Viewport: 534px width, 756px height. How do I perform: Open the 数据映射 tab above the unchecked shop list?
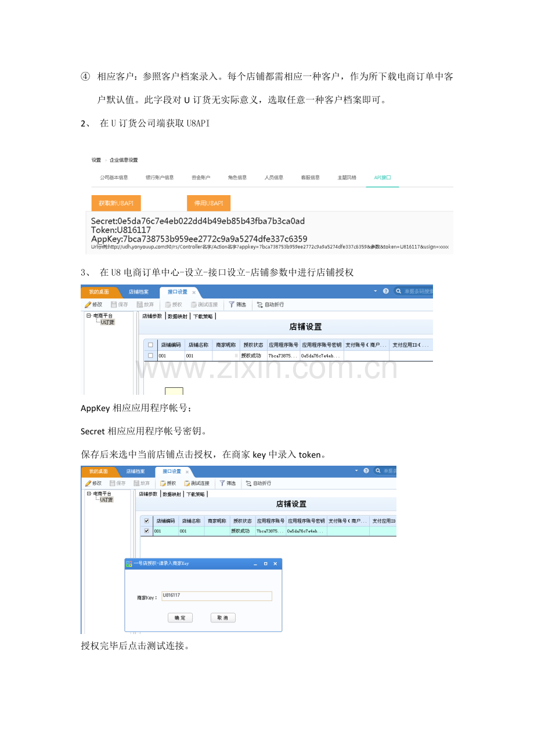click(178, 316)
